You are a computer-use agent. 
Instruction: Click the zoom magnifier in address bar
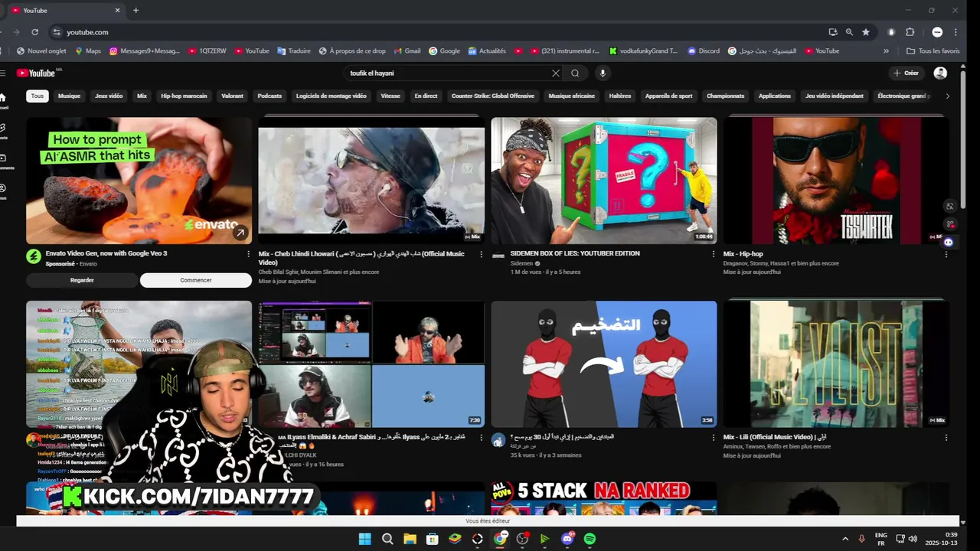[849, 32]
